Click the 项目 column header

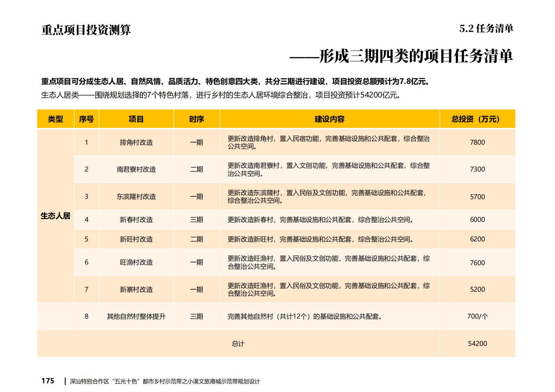coord(136,119)
